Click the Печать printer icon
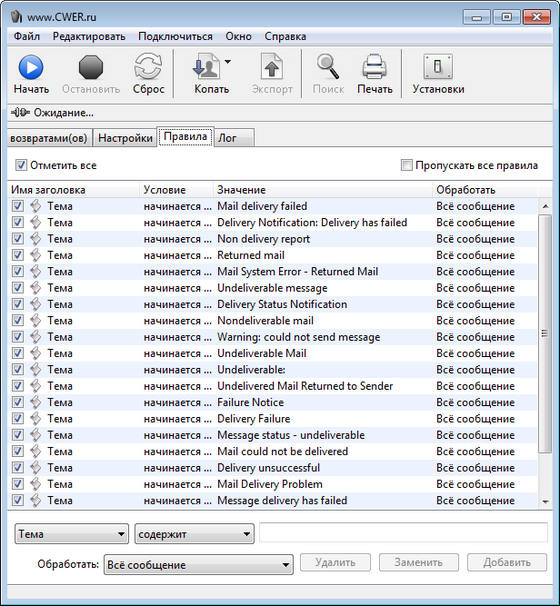560x606 pixels. pos(374,66)
